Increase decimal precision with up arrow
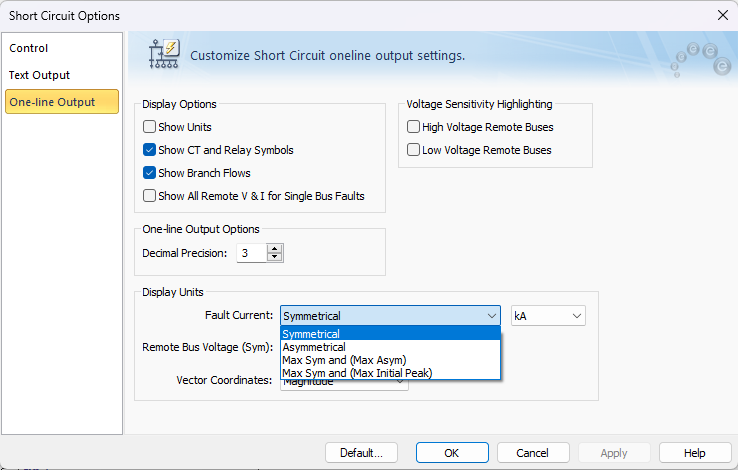 click(x=275, y=248)
